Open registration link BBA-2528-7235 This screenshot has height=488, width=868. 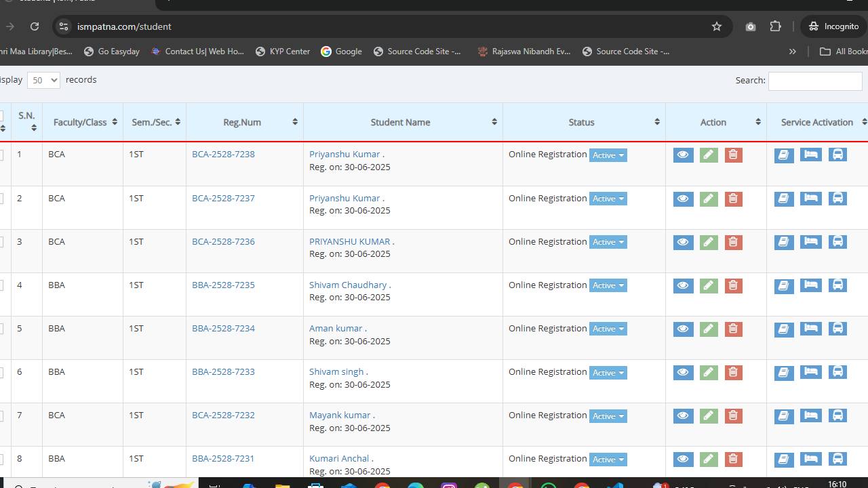[223, 285]
